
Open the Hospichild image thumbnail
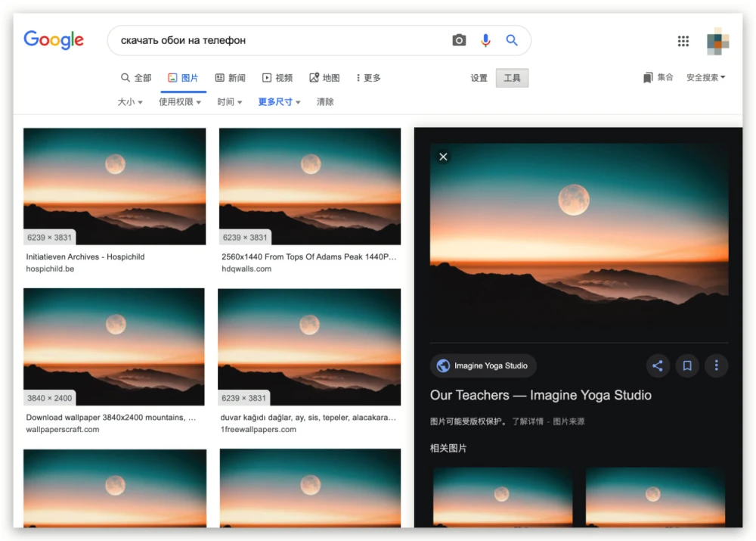[115, 186]
